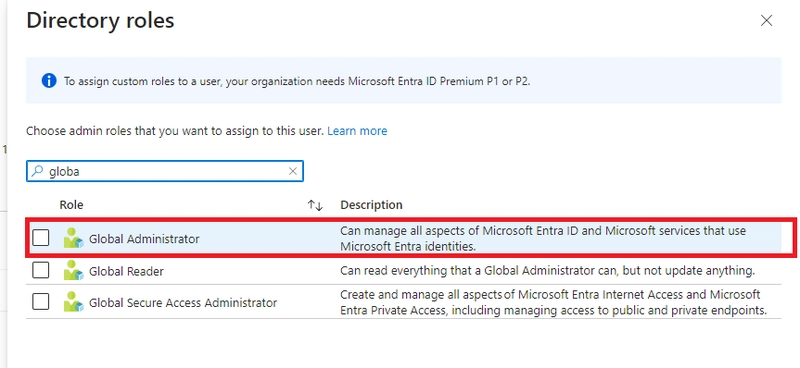This screenshot has width=800, height=368.
Task: Click the Global Secure Access Administrator role icon
Action: pyautogui.click(x=73, y=302)
